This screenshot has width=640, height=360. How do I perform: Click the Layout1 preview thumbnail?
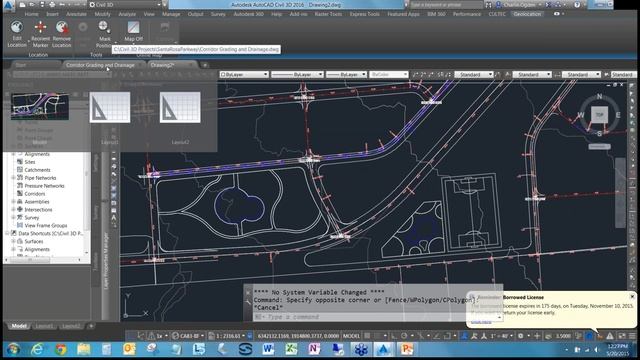tap(110, 107)
